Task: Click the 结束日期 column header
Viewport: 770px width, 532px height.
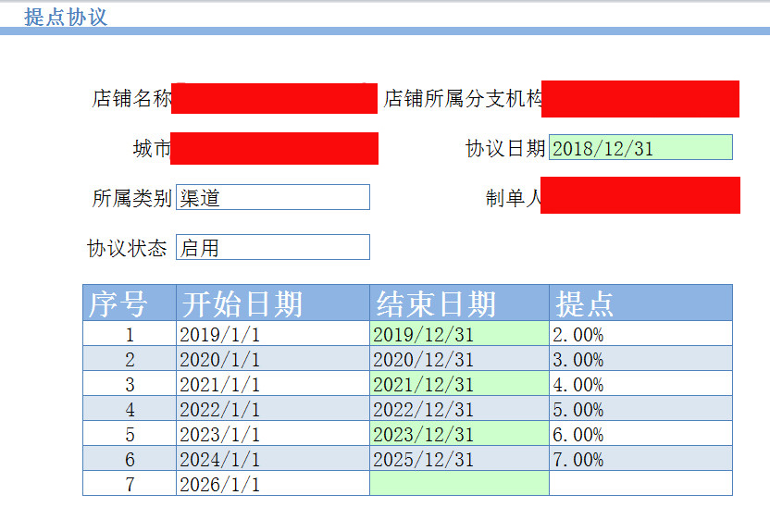Action: point(459,303)
